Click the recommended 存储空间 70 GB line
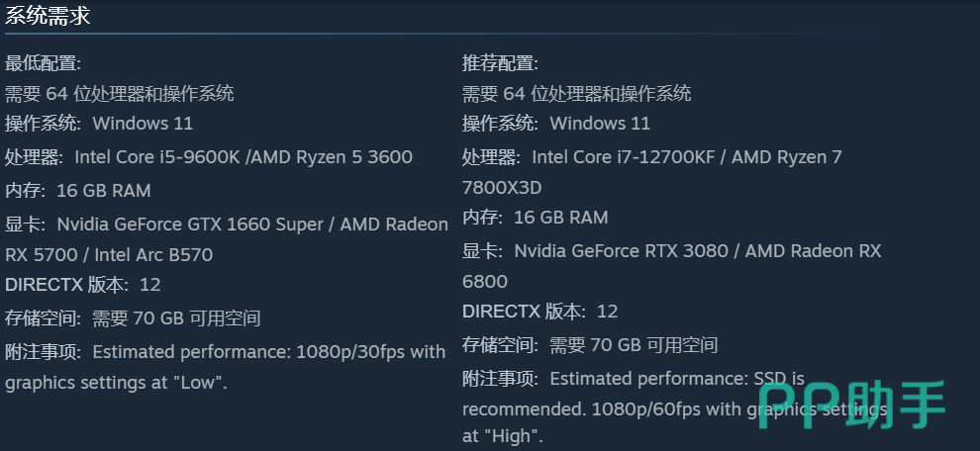Viewport: 980px width, 451px height. pos(590,345)
